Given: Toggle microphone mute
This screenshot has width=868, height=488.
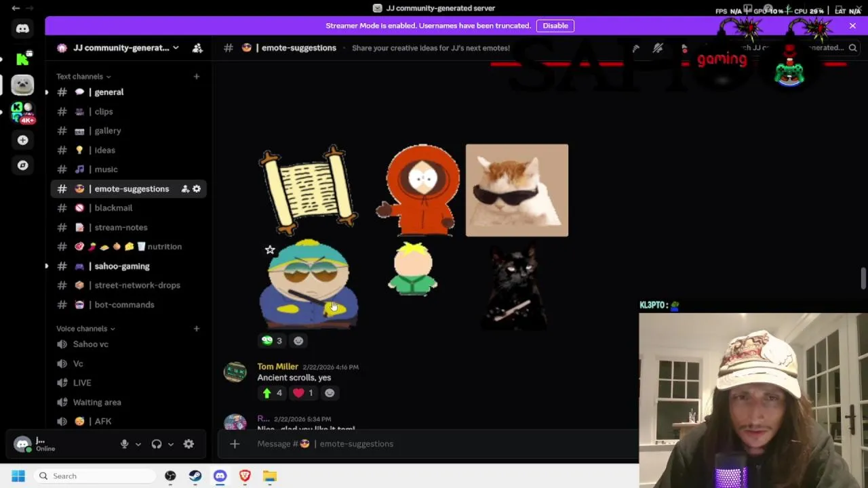Looking at the screenshot, I should [x=124, y=444].
